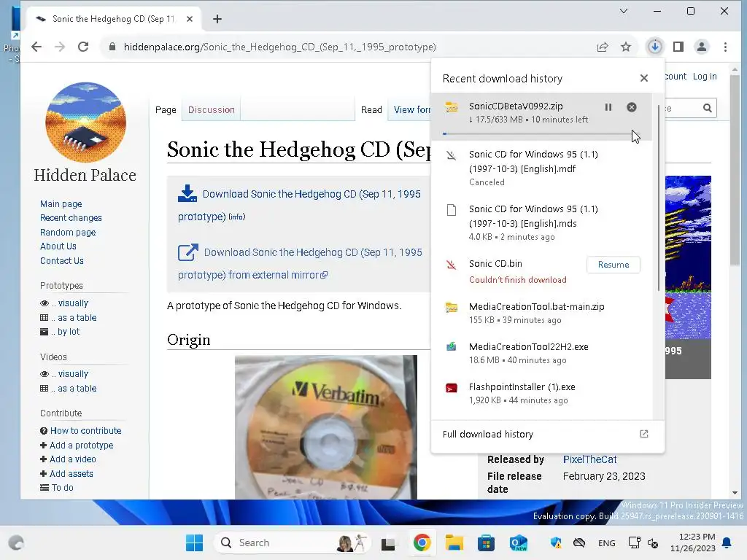Click the Log in link
The height and width of the screenshot is (560, 747).
(705, 76)
